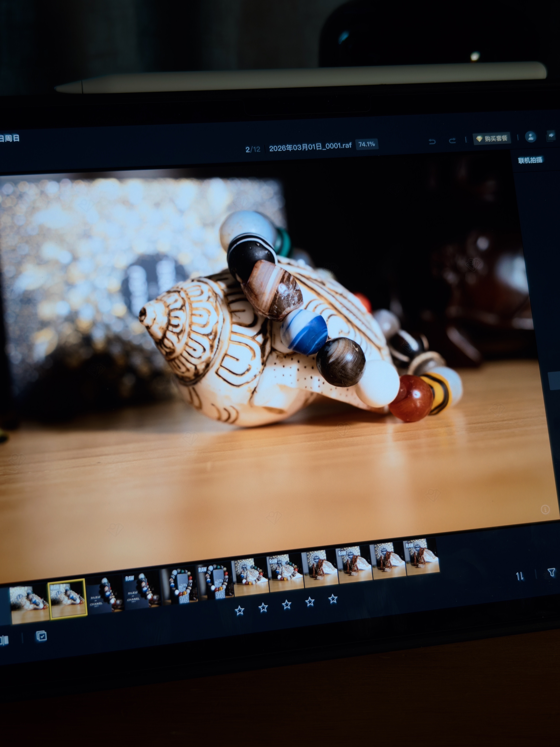The height and width of the screenshot is (747, 560).
Task: Open the 74.1% zoom level dropdown
Action: pos(367,145)
